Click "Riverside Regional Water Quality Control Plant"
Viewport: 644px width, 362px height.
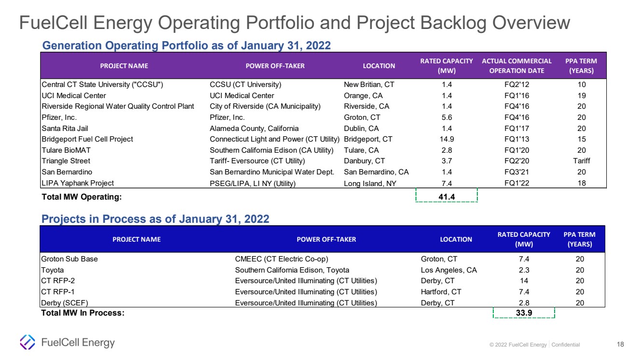point(118,106)
